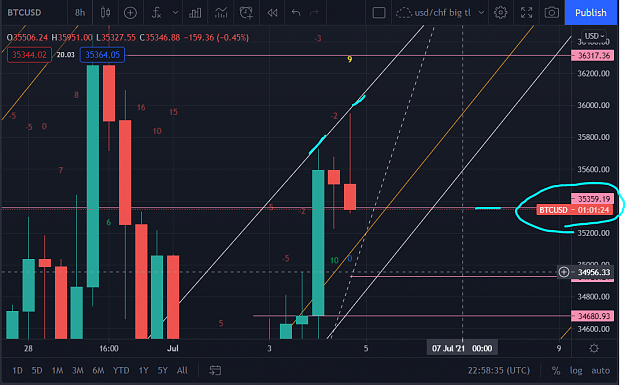Click the 20.03 spread value
The height and width of the screenshot is (385, 625).
(65, 55)
